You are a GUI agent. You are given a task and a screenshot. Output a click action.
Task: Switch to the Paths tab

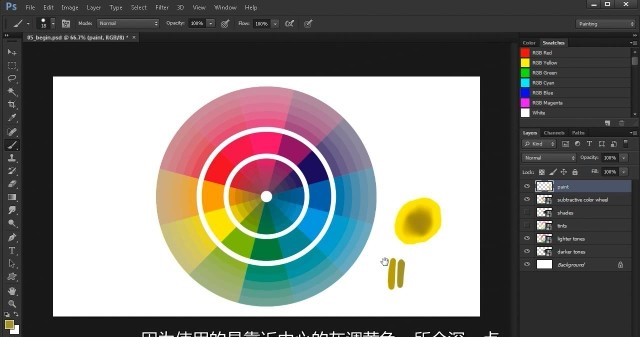click(x=578, y=133)
